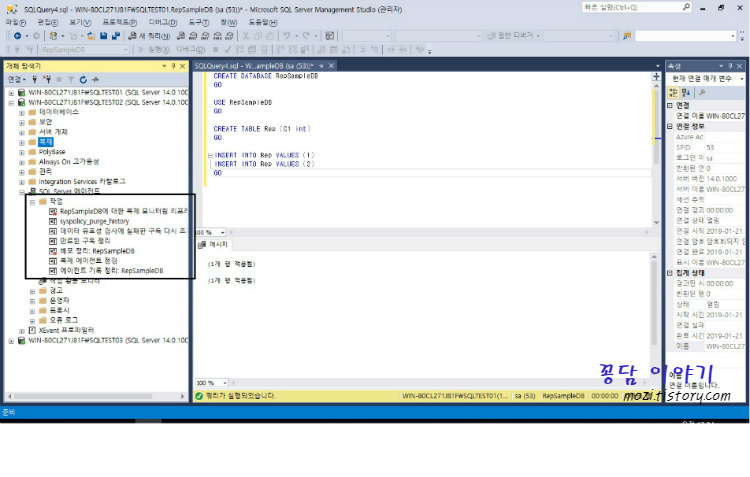Click the Connect plug icon in Object Explorer
750x477 pixels.
(34, 79)
